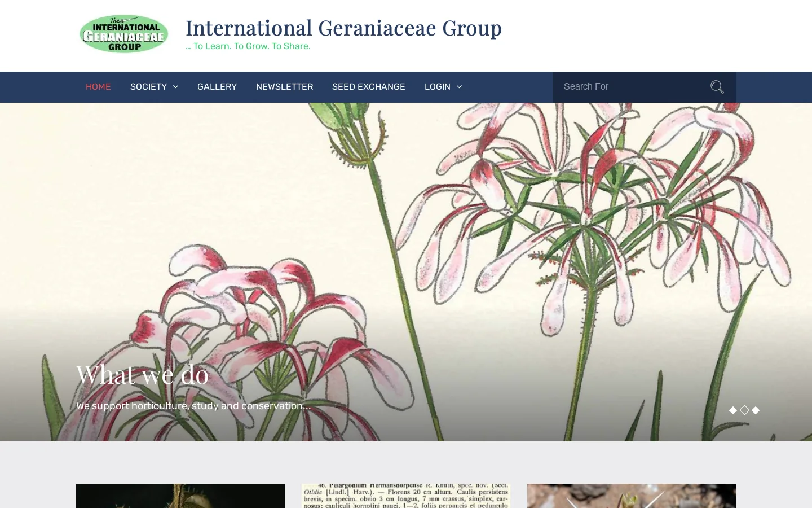Click the text We support horticulture, study and conservation
This screenshot has width=812, height=508.
point(193,406)
